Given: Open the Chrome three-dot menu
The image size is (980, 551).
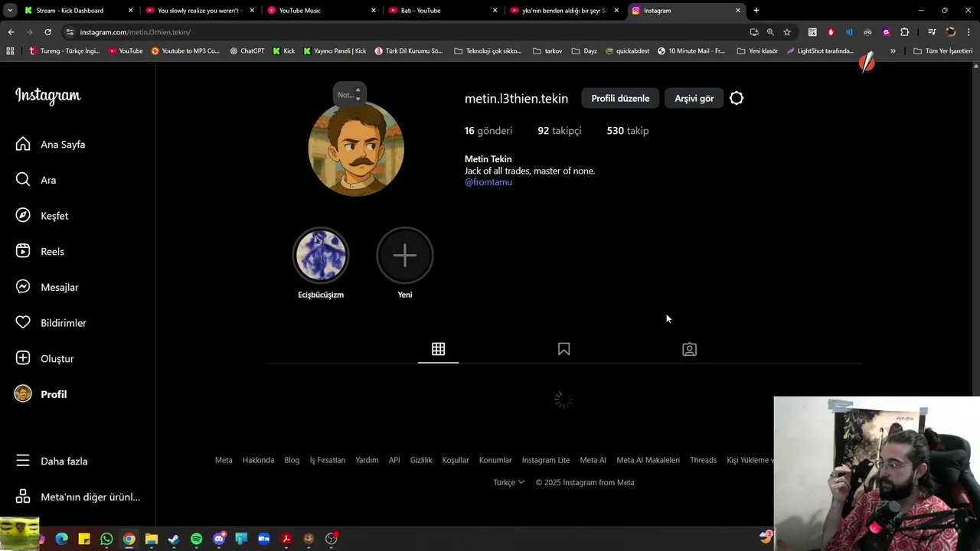Looking at the screenshot, I should 969,32.
